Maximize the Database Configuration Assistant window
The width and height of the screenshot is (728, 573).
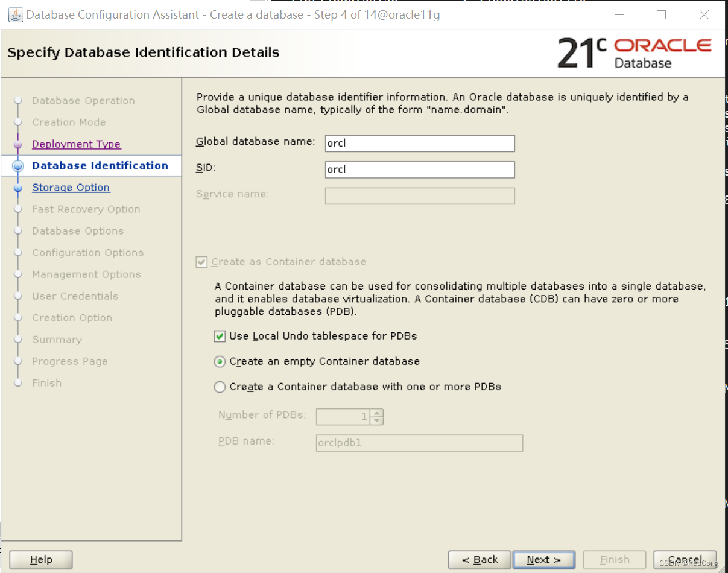click(x=661, y=15)
